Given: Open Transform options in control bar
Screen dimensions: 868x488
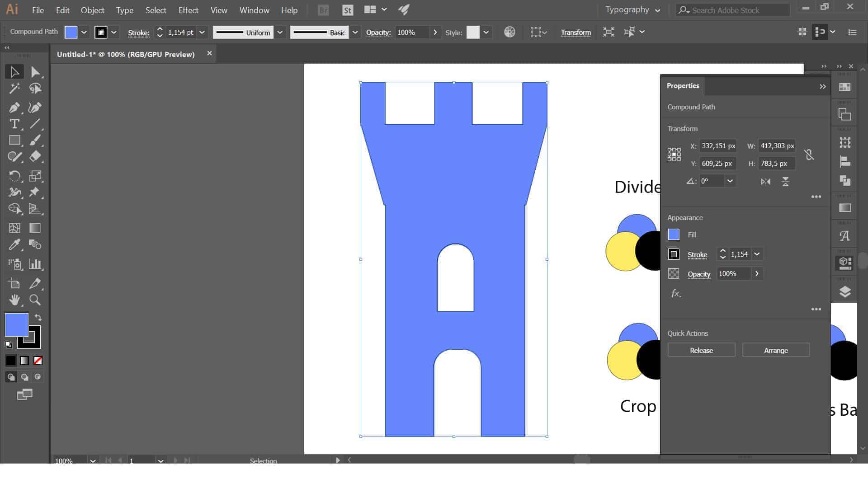Looking at the screenshot, I should pyautogui.click(x=576, y=32).
